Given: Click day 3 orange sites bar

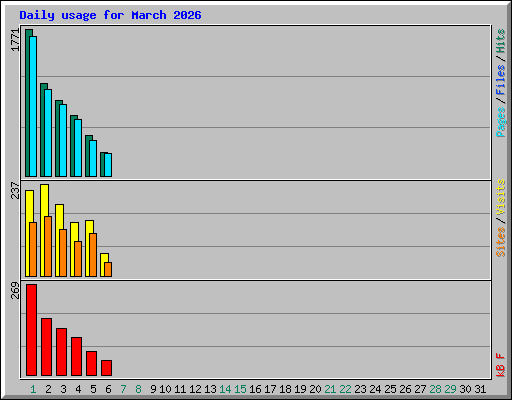Looking at the screenshot, I should coord(63,253).
